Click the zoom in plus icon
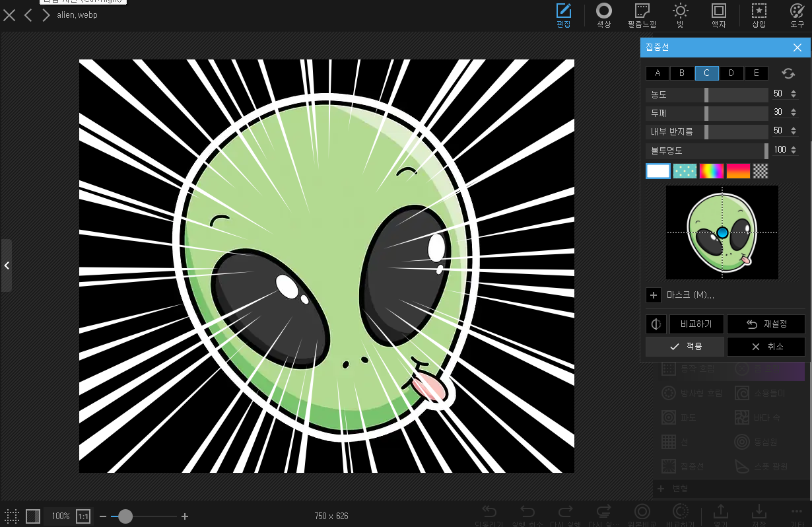812x527 pixels. 185,516
